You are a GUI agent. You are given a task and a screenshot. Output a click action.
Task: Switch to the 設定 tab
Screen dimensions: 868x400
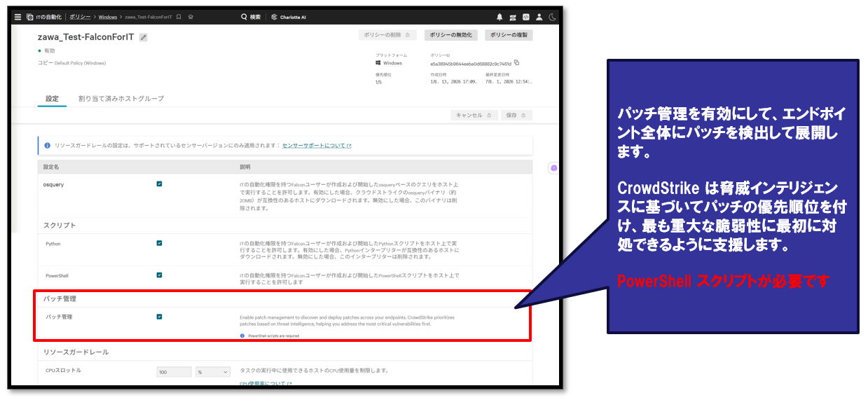coord(53,99)
